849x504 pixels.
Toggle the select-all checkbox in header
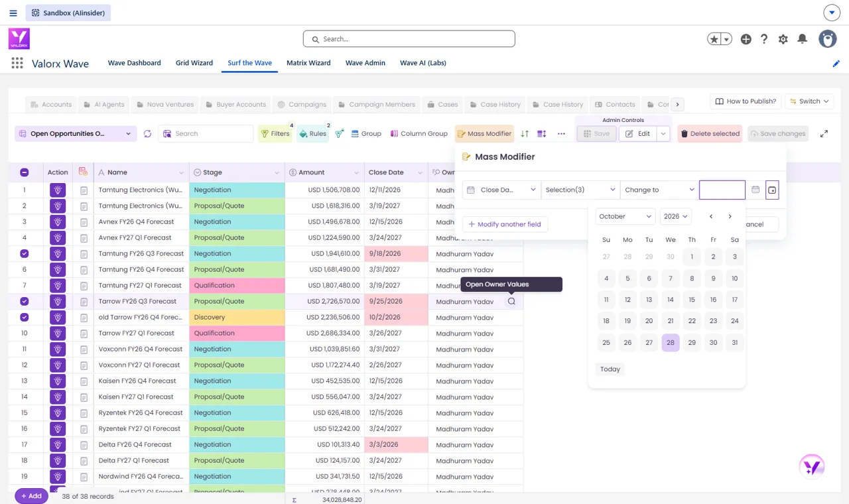pos(25,172)
